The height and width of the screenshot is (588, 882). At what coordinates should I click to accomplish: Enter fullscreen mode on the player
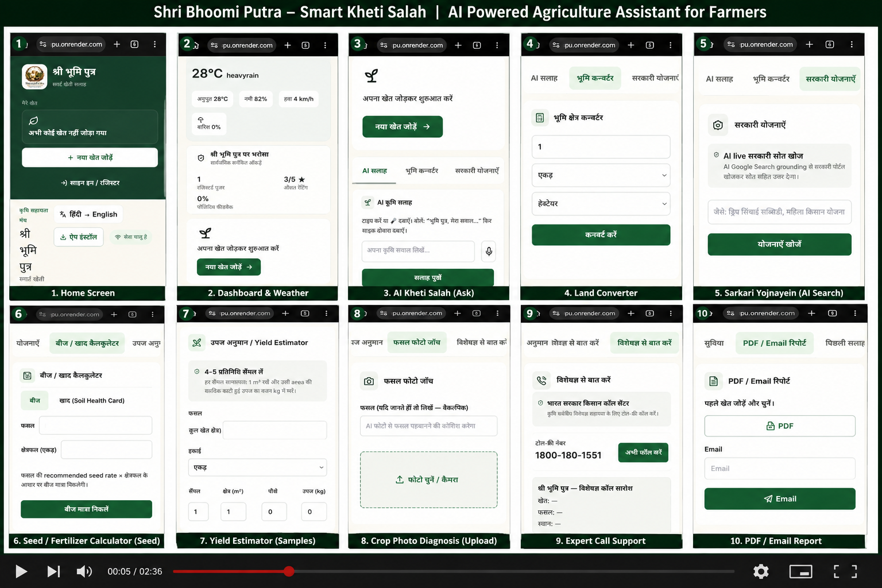[845, 571]
